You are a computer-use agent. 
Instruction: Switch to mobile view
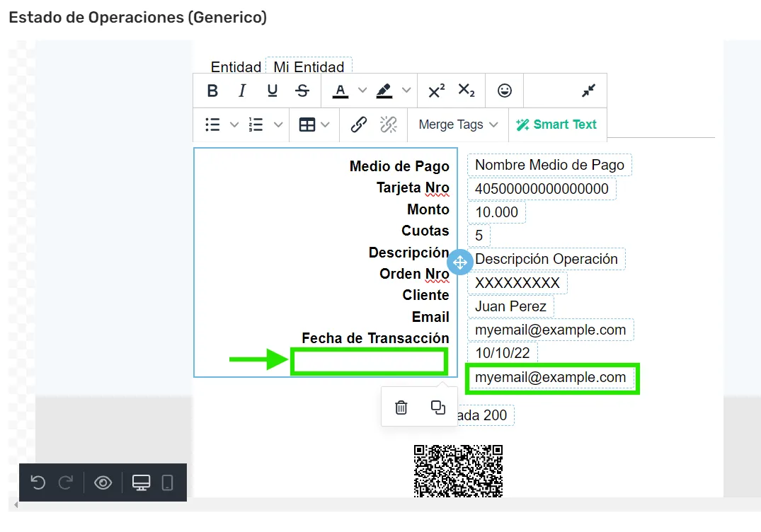pyautogui.click(x=168, y=482)
